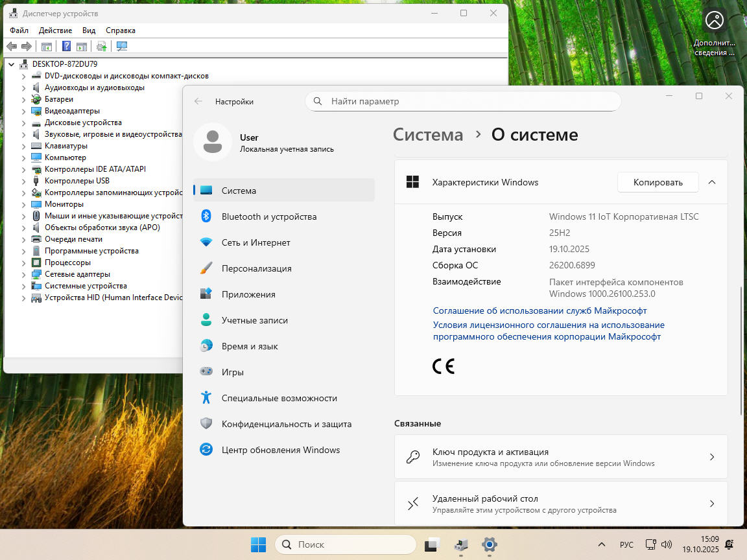Click the update device driver toolbar icon
747x560 pixels.
tap(101, 46)
